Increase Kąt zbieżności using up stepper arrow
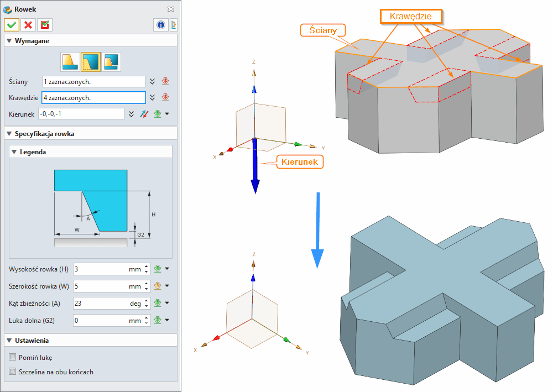This screenshot has height=392, width=553. [x=147, y=300]
